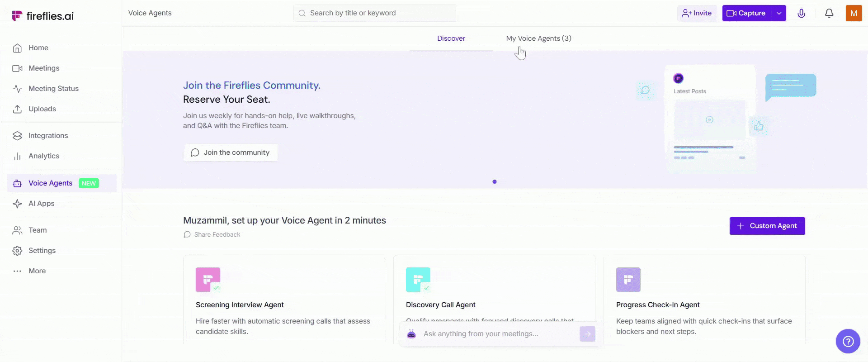Click the search magnifier icon
868x362 pixels.
point(302,13)
